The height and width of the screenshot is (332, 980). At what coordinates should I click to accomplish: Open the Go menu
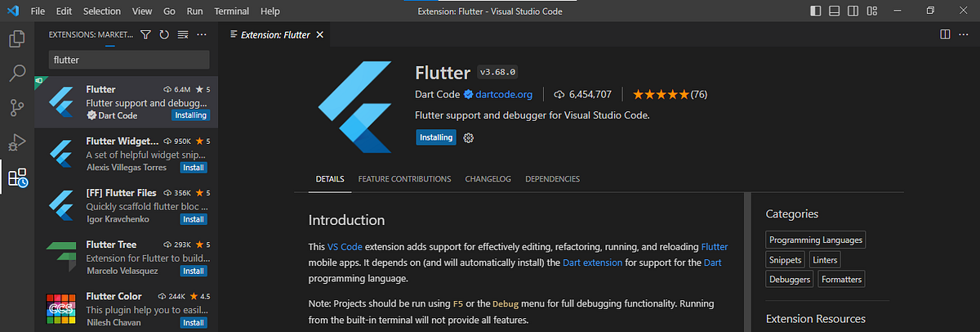[169, 11]
